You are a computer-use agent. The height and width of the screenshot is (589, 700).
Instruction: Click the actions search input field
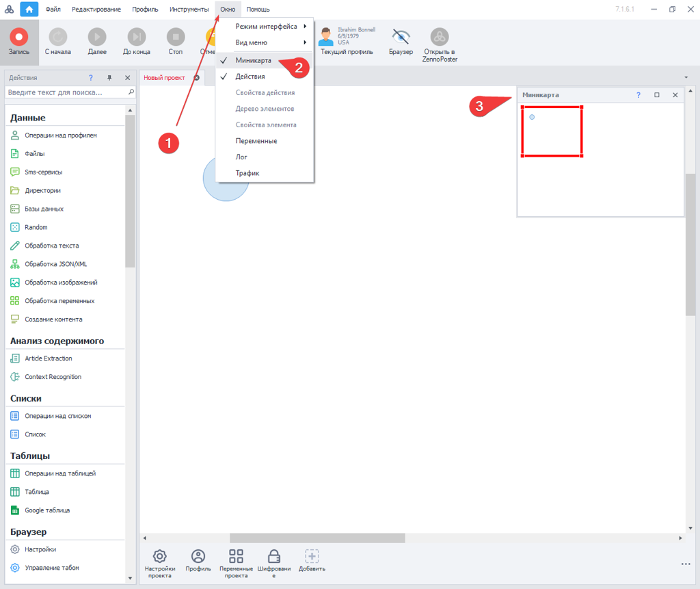tap(66, 92)
